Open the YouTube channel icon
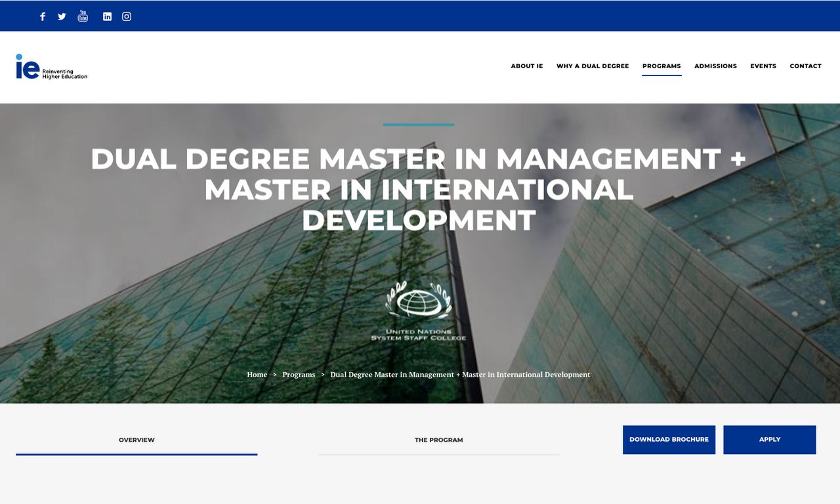This screenshot has height=504, width=840. point(83,16)
